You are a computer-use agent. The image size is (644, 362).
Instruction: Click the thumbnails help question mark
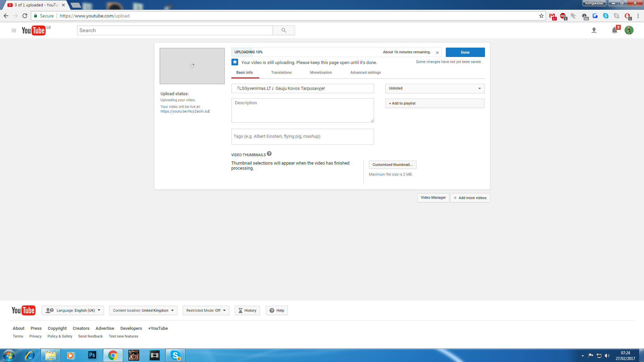pos(269,154)
